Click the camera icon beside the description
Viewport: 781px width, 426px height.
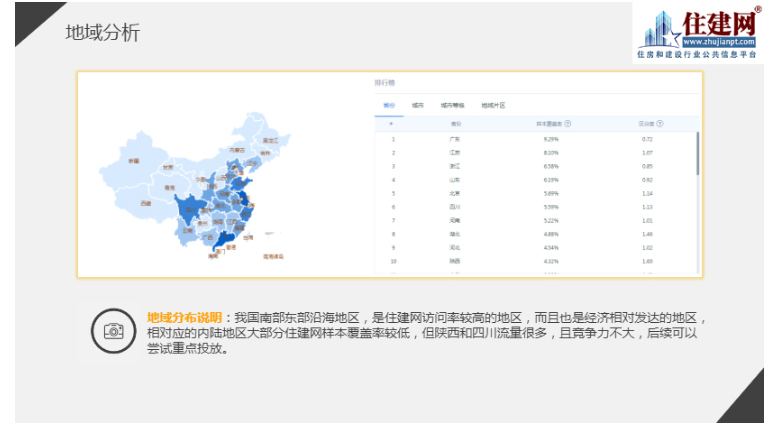point(113,331)
